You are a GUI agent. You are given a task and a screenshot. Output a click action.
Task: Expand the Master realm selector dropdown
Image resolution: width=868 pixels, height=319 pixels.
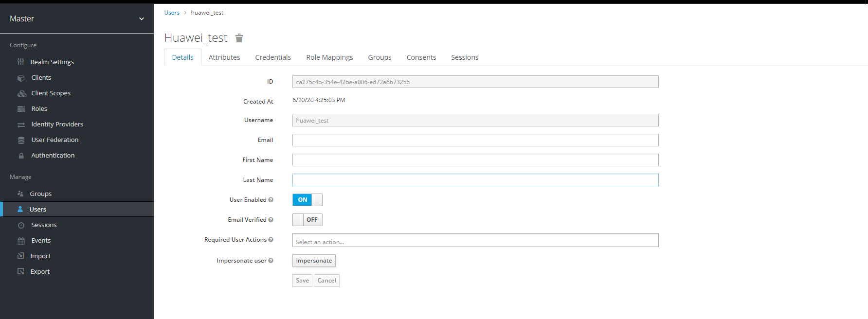pos(142,19)
